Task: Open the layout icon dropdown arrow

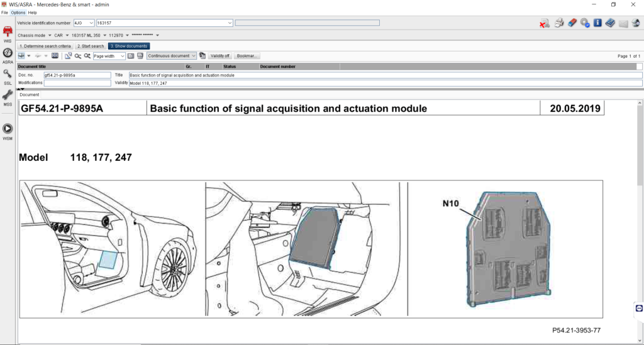Action: point(29,56)
